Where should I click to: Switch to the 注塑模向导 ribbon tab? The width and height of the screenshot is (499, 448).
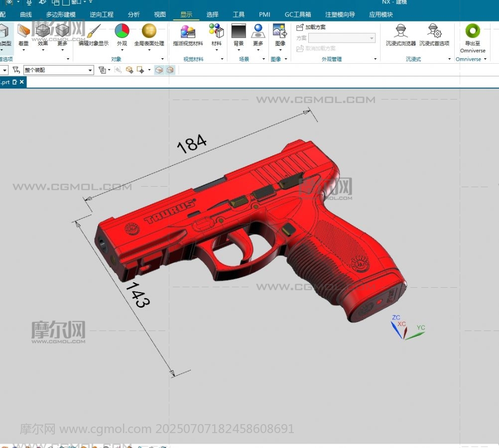point(340,14)
